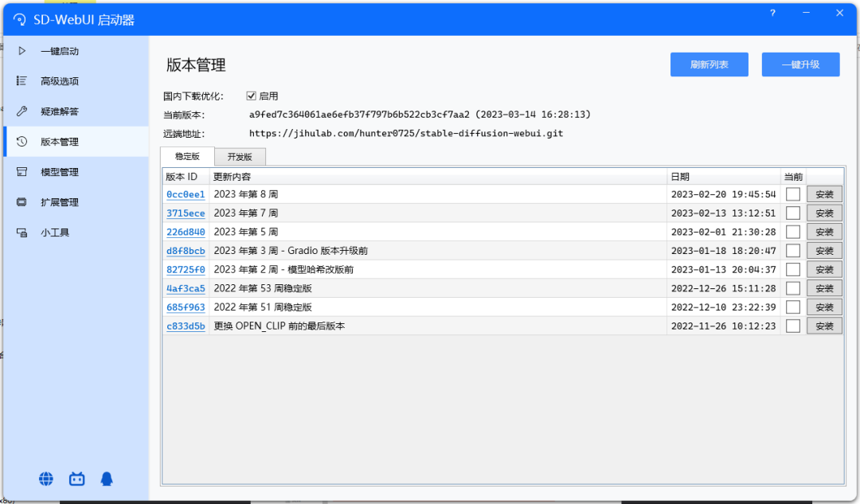This screenshot has height=504, width=860.
Task: Open the globe website icon
Action: (x=46, y=479)
